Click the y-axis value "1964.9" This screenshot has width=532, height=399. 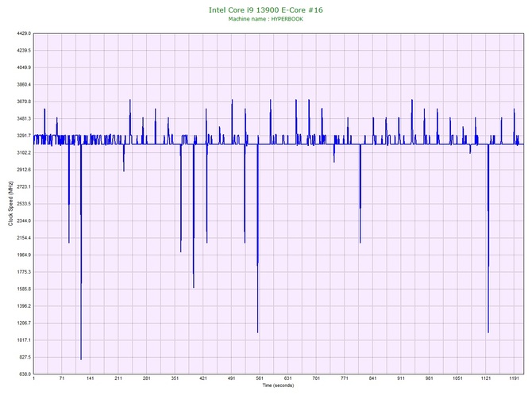point(24,255)
